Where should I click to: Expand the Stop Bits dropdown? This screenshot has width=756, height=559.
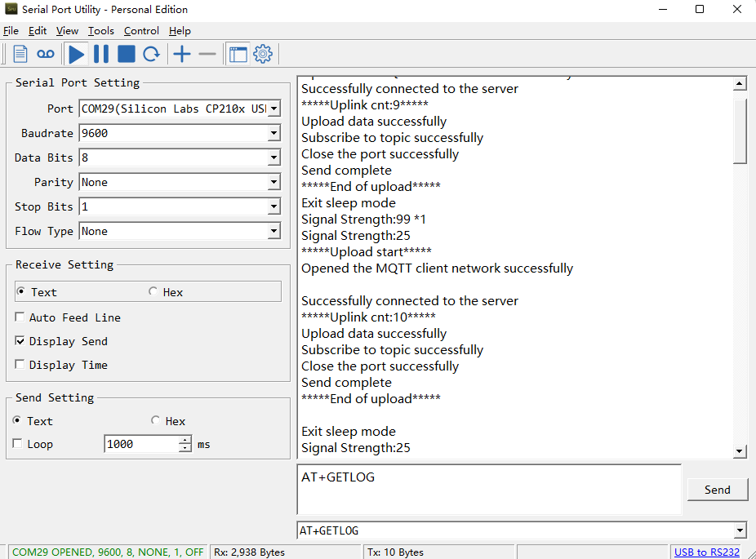click(x=273, y=206)
